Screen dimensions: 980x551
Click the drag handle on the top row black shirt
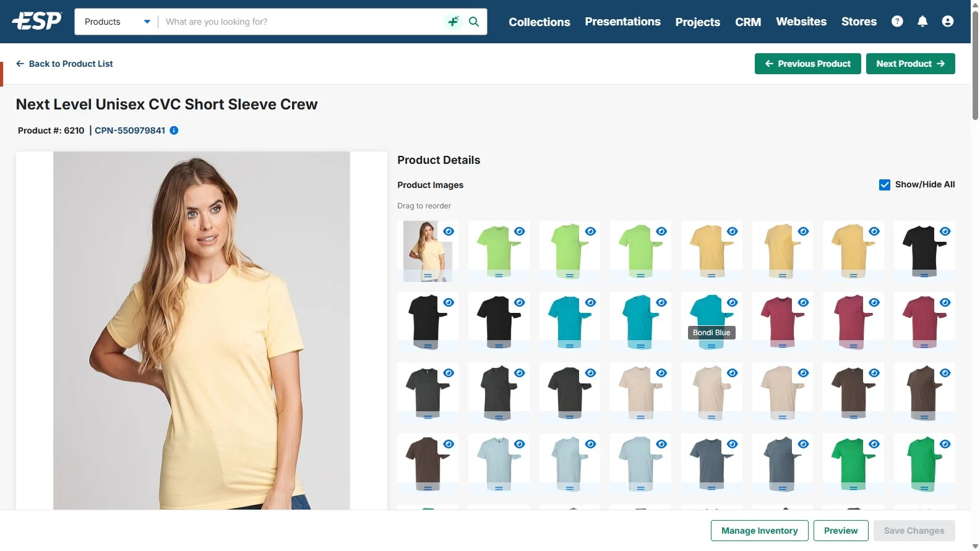pos(924,276)
